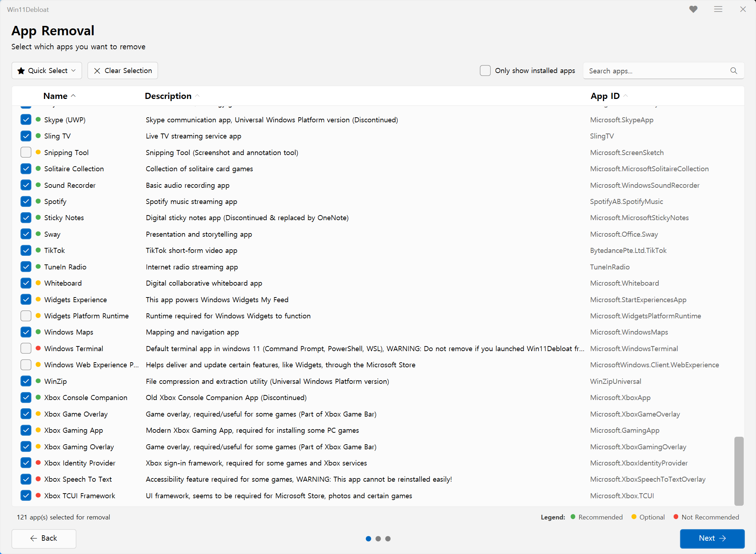Click the Sling TV green status dot

pos(38,136)
